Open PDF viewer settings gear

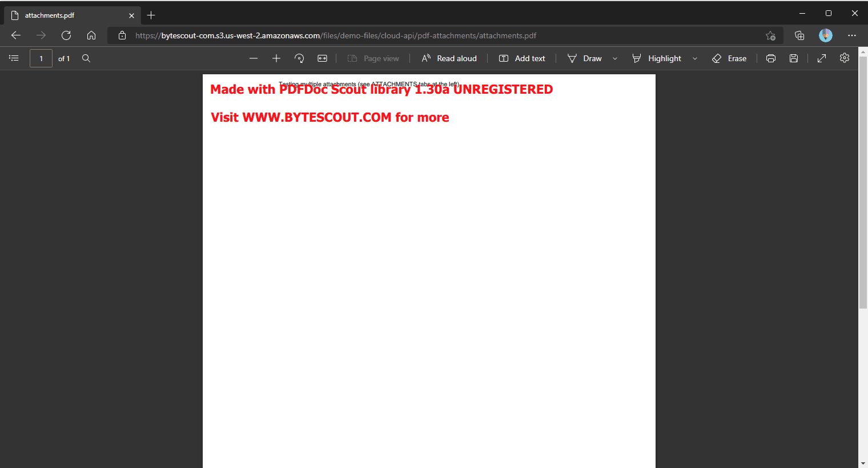[x=845, y=58]
